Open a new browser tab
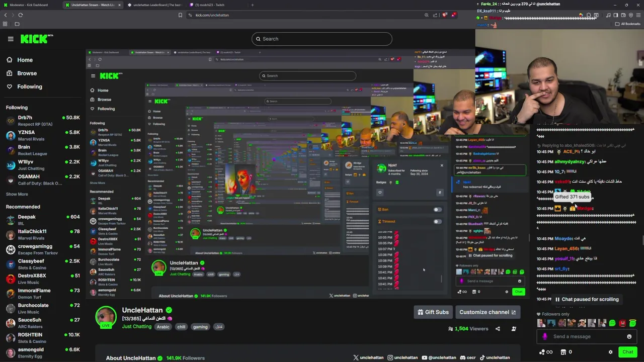Image resolution: width=644 pixels, height=362 pixels. pos(253,5)
